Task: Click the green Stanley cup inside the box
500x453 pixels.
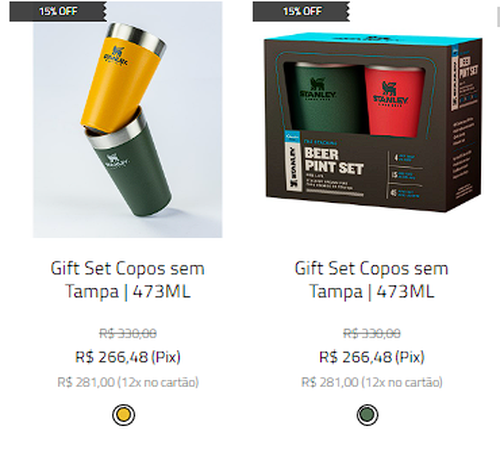Action: point(325,98)
